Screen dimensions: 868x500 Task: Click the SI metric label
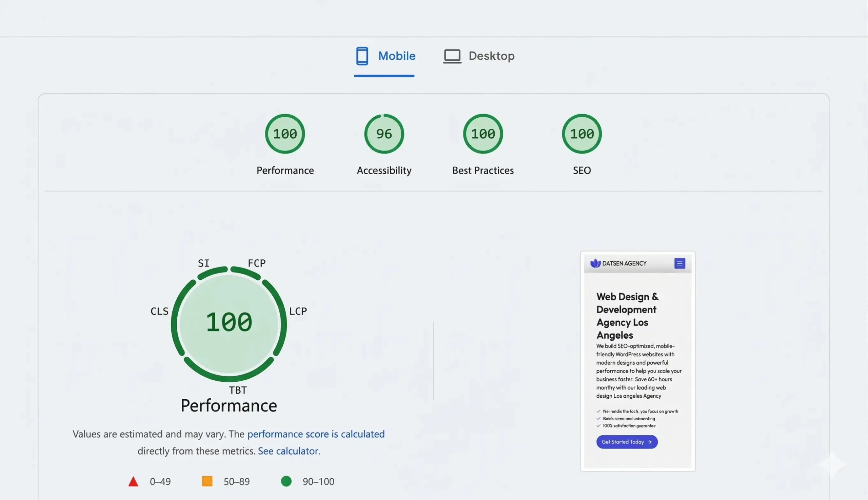click(204, 263)
